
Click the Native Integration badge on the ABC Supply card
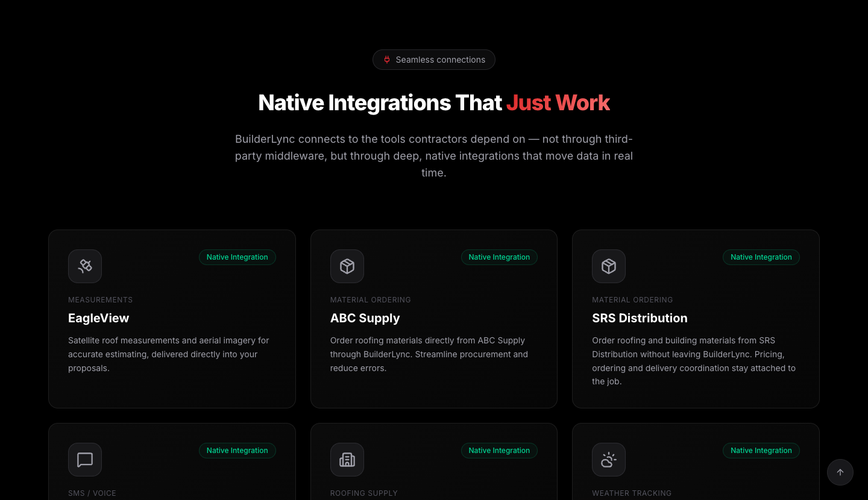point(499,257)
